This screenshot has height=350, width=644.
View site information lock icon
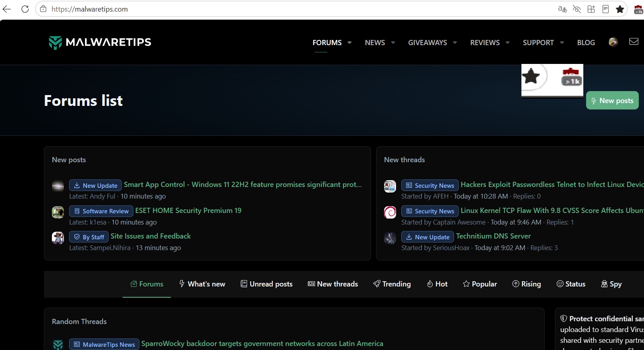coord(43,9)
